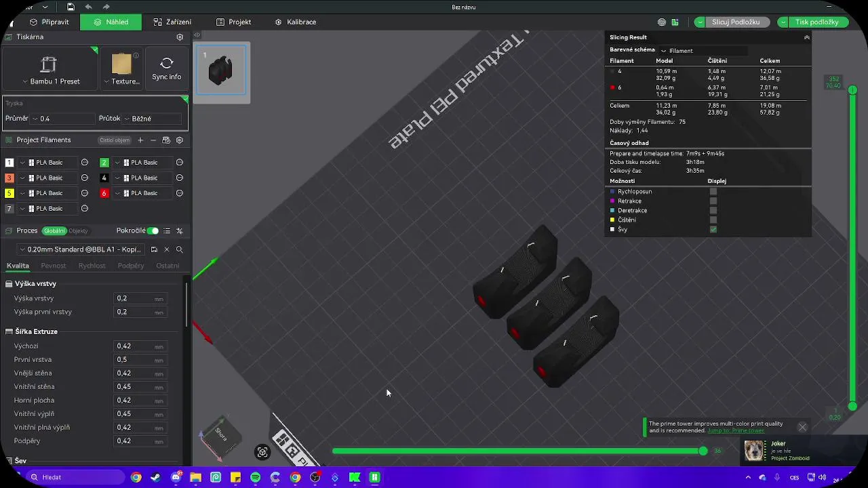Click the Sync info refresh button
This screenshot has width=868, height=488.
point(167,69)
